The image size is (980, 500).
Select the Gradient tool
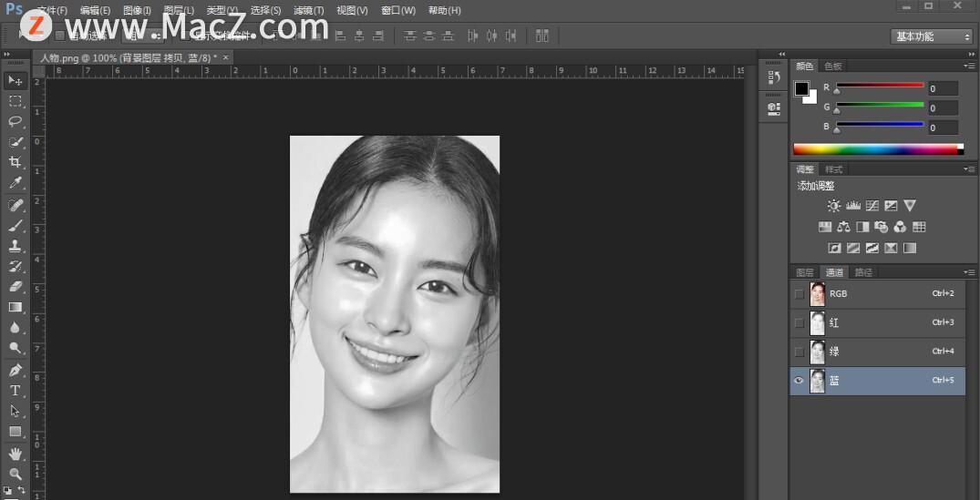tap(15, 307)
